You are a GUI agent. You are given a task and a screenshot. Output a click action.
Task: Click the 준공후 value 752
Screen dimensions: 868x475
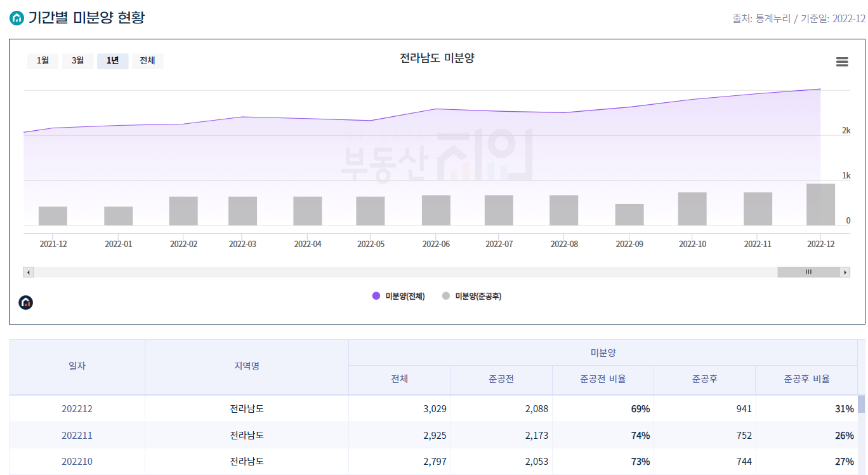(x=744, y=436)
